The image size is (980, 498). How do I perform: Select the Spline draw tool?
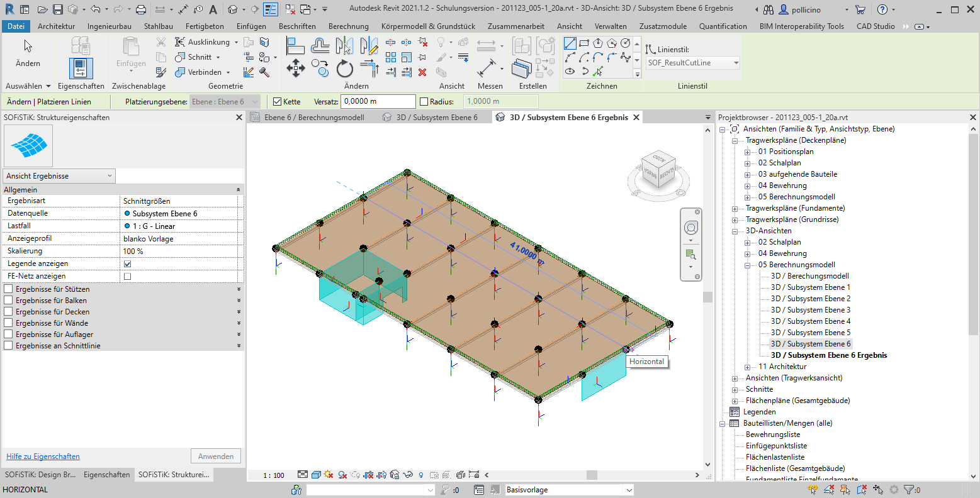click(x=626, y=57)
